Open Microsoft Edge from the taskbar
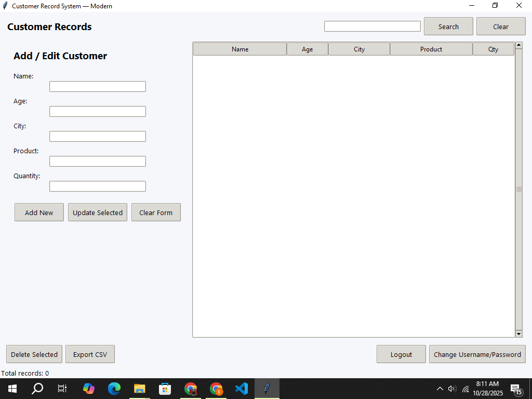The height and width of the screenshot is (399, 532). click(114, 389)
